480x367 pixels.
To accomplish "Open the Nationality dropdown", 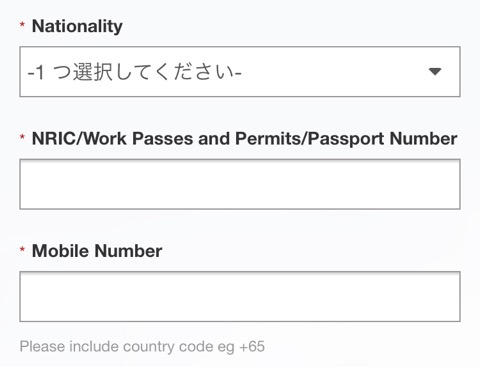I will 240,72.
